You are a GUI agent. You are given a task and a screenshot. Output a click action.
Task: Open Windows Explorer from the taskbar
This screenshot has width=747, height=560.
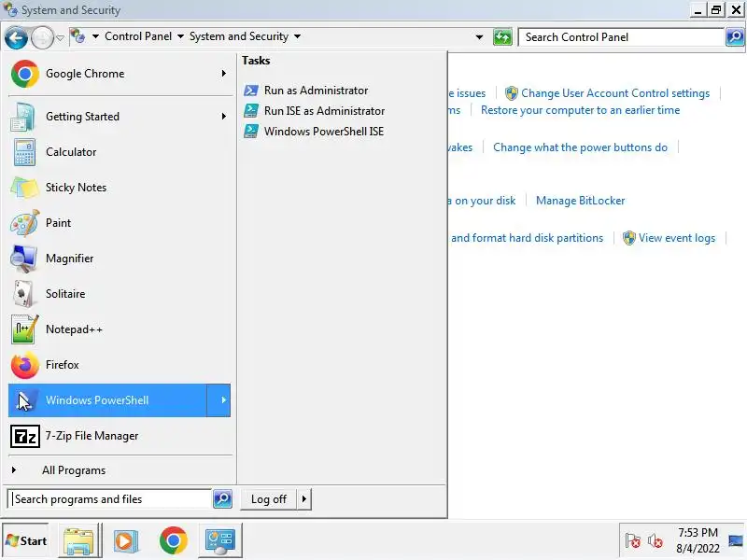(x=79, y=540)
